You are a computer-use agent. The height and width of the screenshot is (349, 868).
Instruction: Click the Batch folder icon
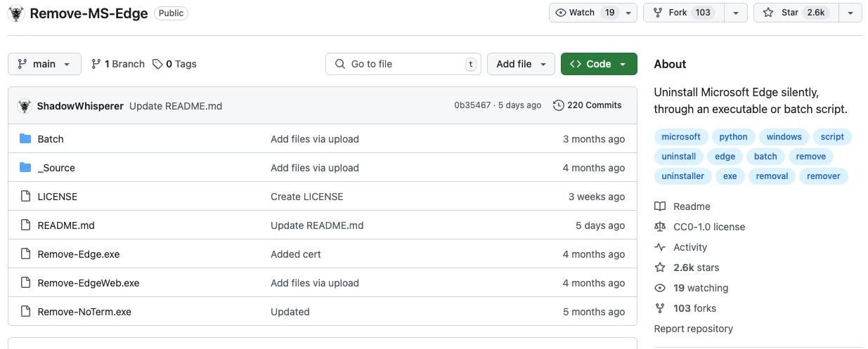tap(25, 139)
